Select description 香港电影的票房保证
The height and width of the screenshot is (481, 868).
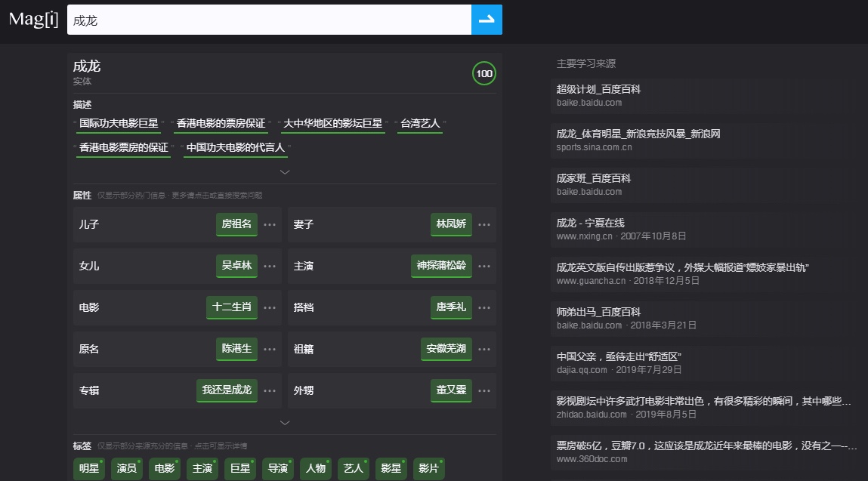(x=221, y=123)
